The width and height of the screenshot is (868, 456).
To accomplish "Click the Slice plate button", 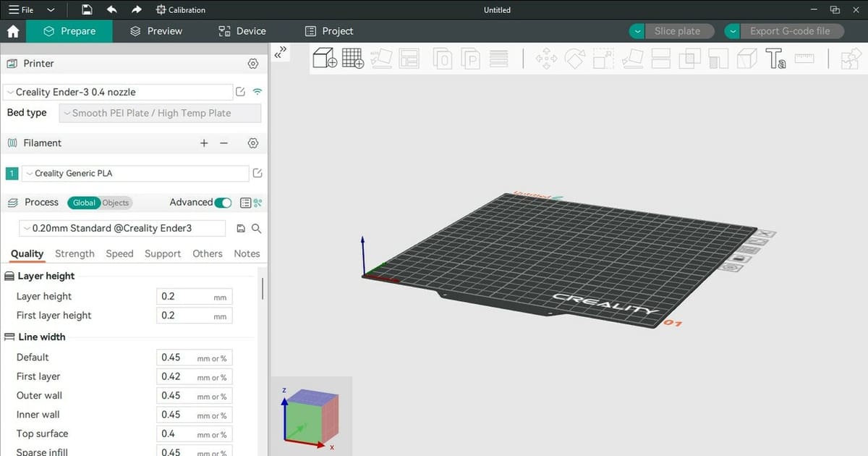I will (679, 31).
